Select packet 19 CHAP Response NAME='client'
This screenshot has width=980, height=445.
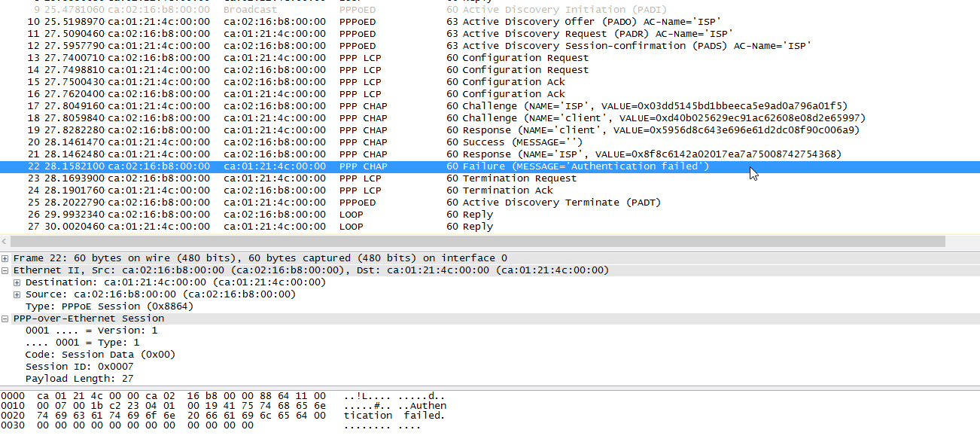(x=490, y=130)
